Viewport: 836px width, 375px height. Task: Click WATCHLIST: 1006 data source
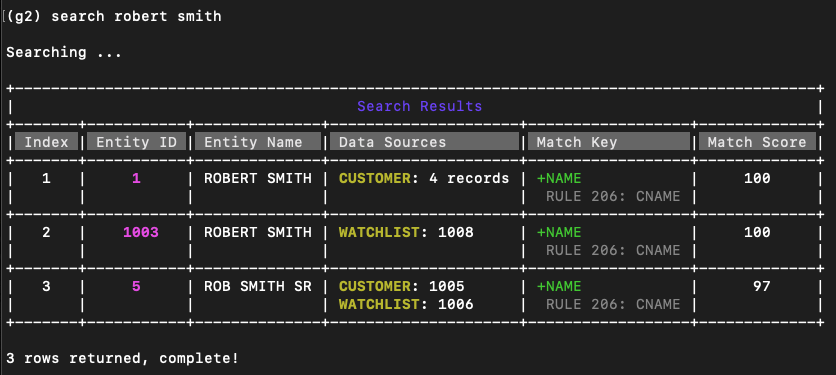click(x=406, y=305)
